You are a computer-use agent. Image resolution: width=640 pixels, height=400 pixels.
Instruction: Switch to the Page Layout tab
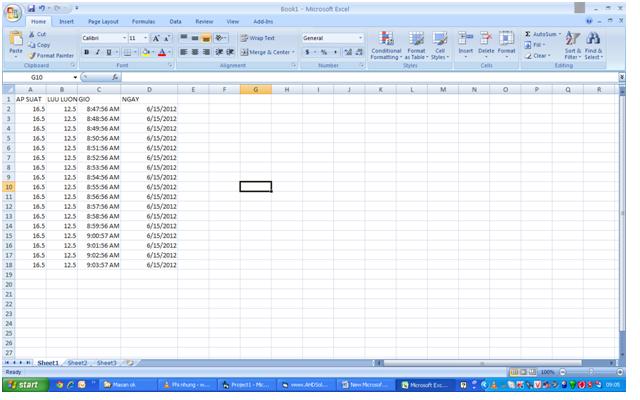pos(102,21)
